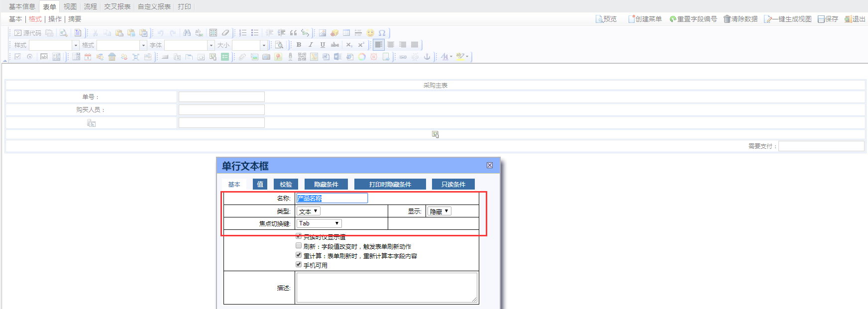The width and height of the screenshot is (868, 309).
Task: Toggle 刷新 field-change refresh checkbox
Action: point(299,246)
